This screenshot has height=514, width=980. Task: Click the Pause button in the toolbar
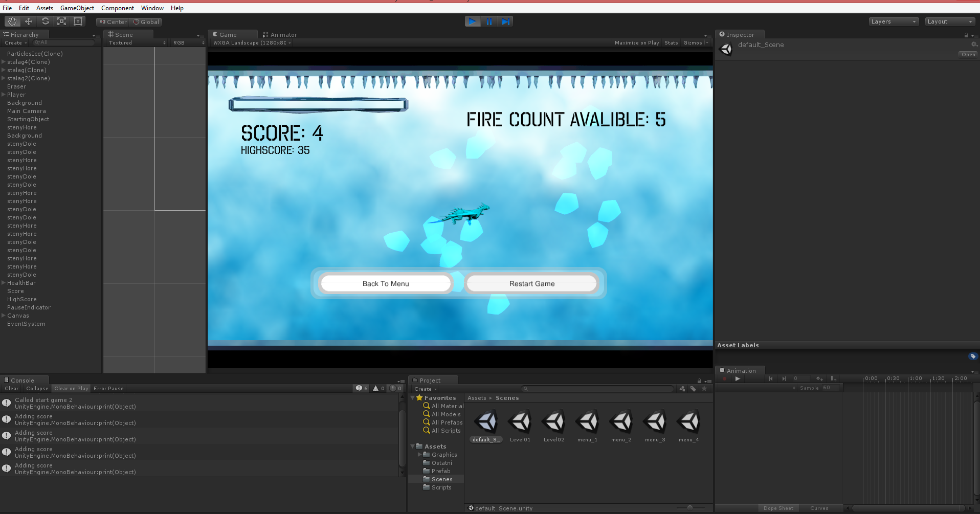coord(489,21)
